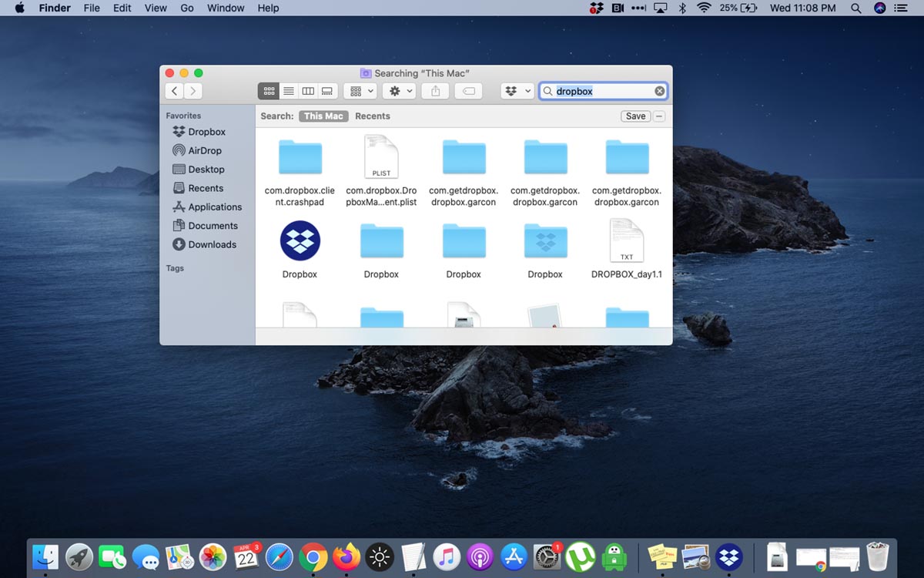Image resolution: width=924 pixels, height=578 pixels.
Task: Click the dropbox search input field
Action: (x=601, y=91)
